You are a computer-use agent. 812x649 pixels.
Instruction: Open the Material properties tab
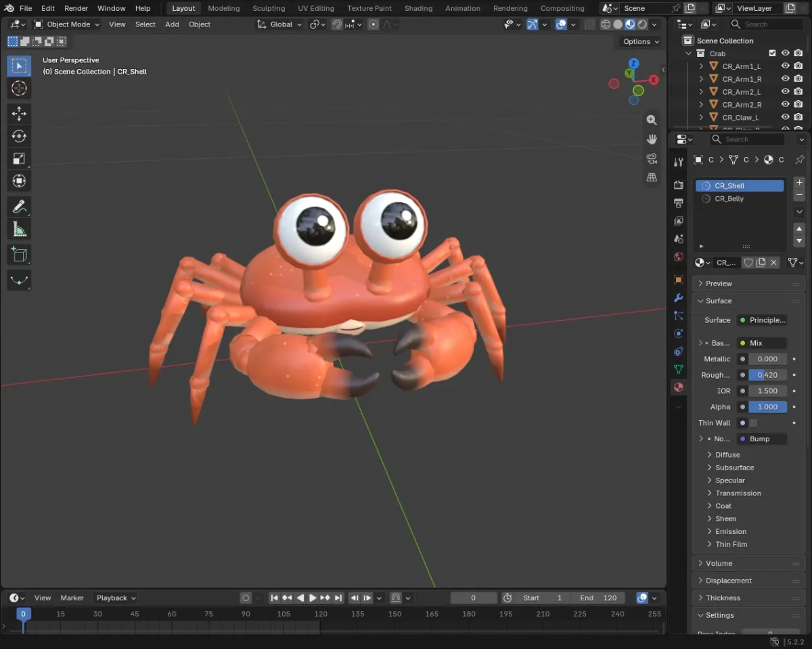tap(679, 387)
